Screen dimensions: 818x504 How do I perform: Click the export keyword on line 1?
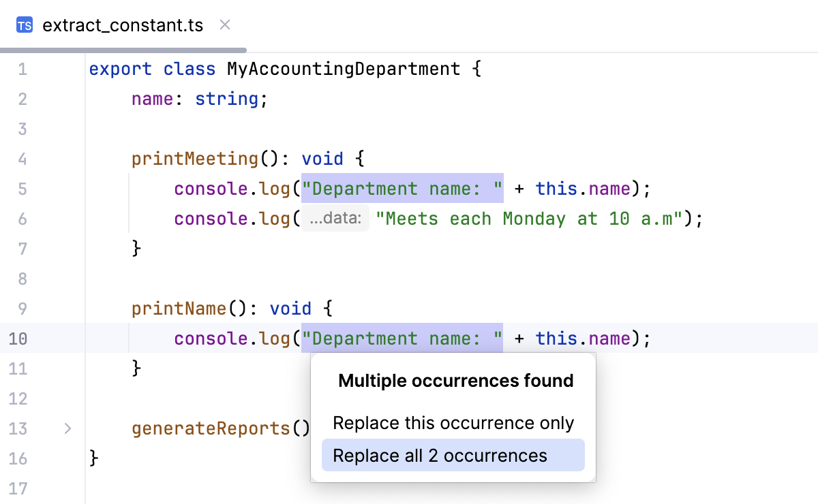(120, 69)
